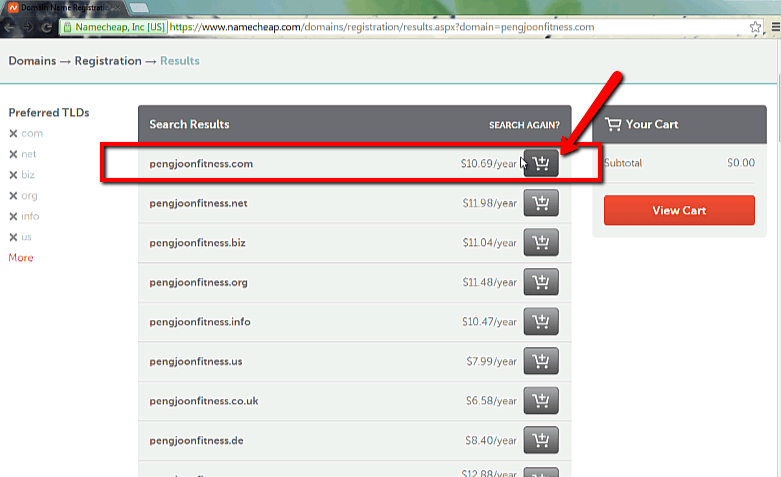Expand More preferred TLDs
This screenshot has height=477, width=781.
(x=21, y=258)
